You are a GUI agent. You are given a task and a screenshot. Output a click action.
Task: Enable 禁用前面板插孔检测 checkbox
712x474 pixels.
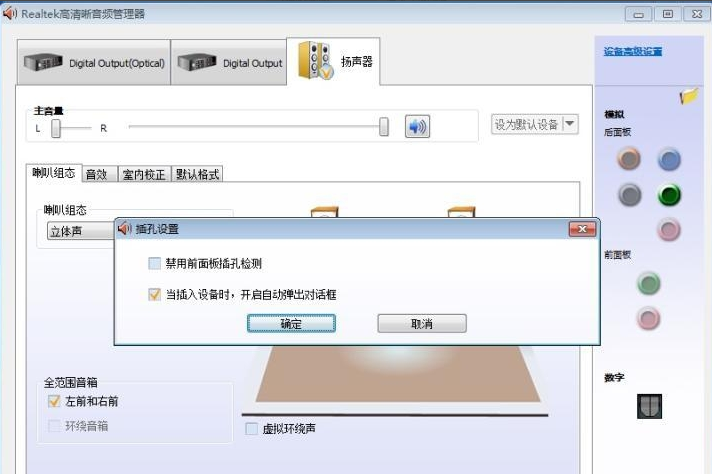coord(154,263)
